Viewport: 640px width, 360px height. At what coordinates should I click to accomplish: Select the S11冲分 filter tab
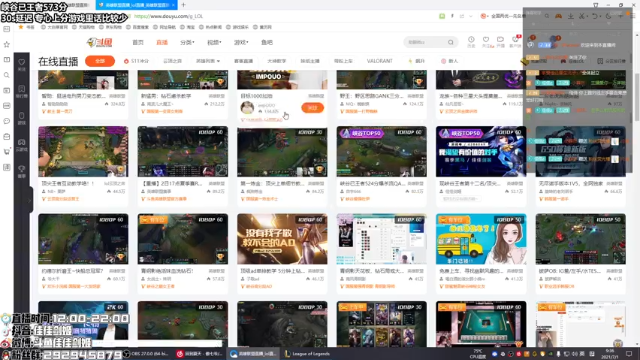137,61
